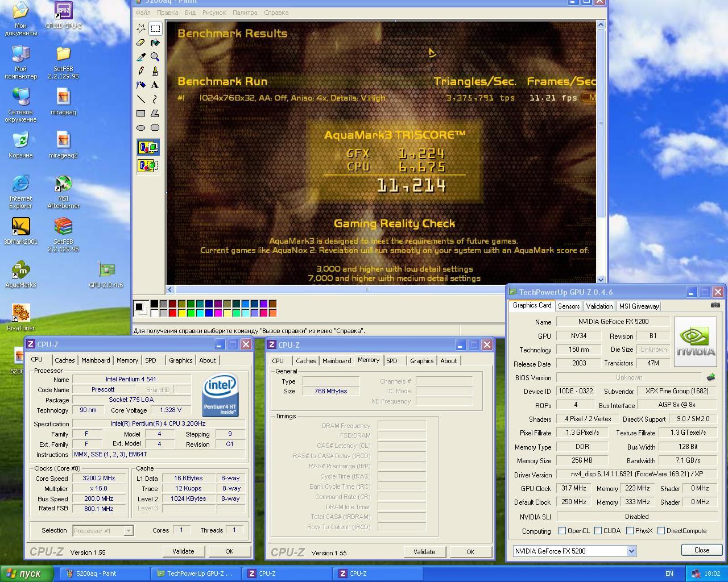
Task: Select the Pencil tool in Paint
Action: [141, 71]
